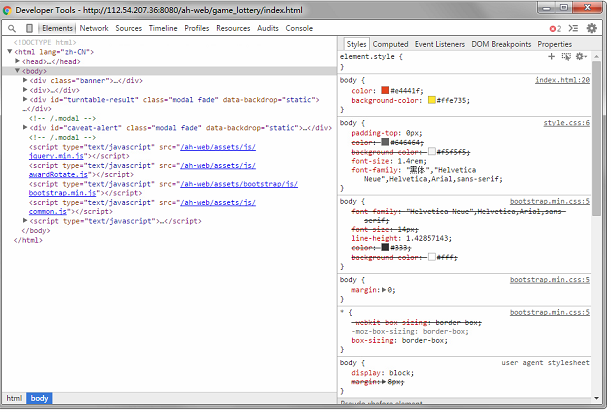The image size is (611, 412).
Task: Open bootstrap.min.css:5 link beside box-sizing rule
Action: (x=550, y=313)
